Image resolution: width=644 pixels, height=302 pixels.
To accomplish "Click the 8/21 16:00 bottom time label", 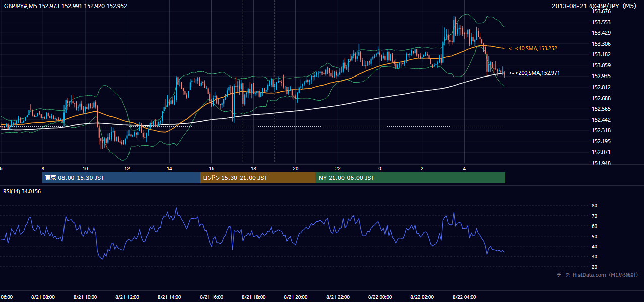I will pos(211,297).
